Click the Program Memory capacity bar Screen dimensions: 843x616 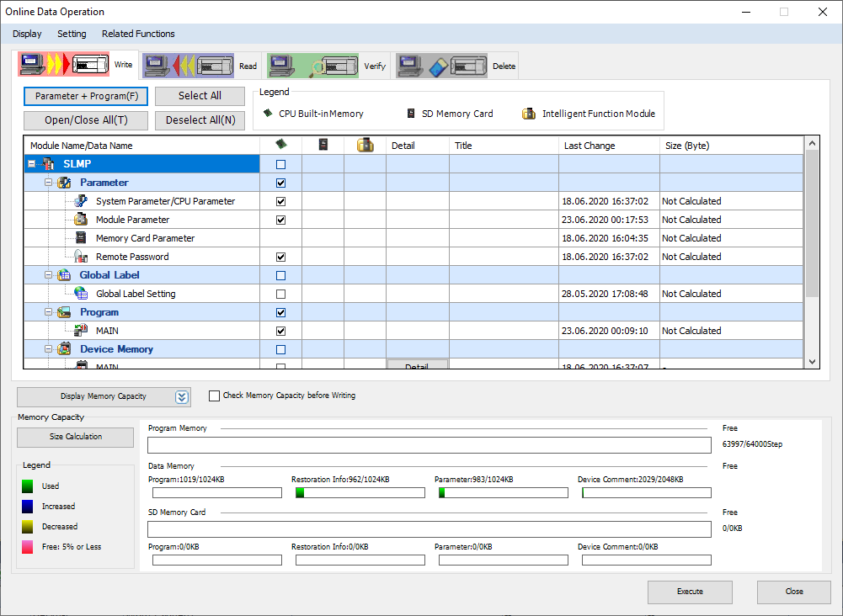click(430, 444)
